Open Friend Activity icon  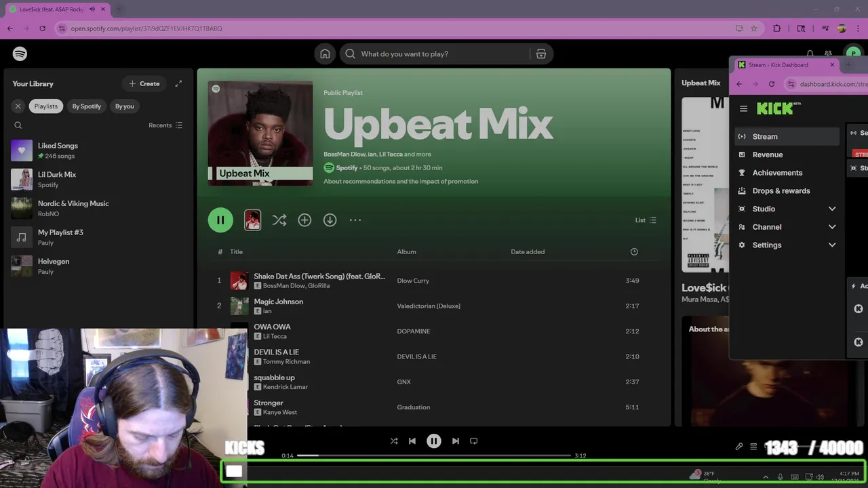[828, 54]
